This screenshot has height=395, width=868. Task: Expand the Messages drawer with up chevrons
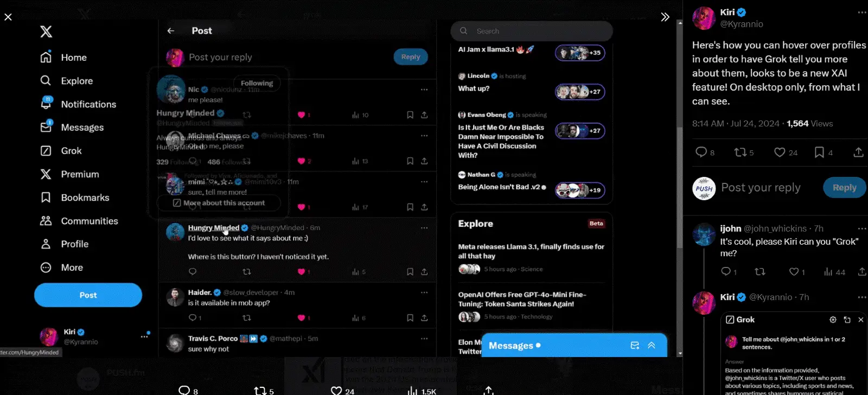pyautogui.click(x=652, y=346)
